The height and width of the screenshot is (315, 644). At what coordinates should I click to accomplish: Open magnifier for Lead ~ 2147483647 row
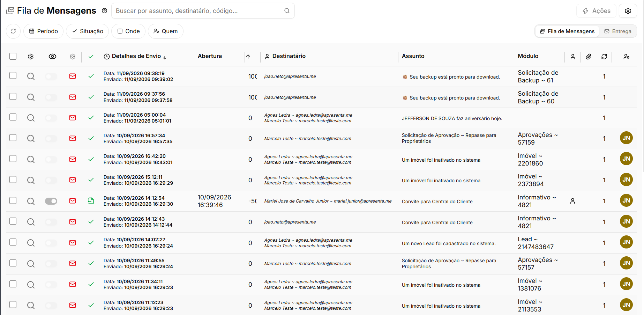pyautogui.click(x=31, y=243)
